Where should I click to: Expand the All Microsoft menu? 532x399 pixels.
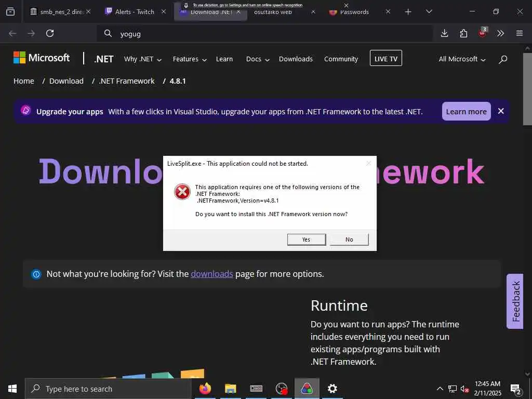[x=462, y=59]
